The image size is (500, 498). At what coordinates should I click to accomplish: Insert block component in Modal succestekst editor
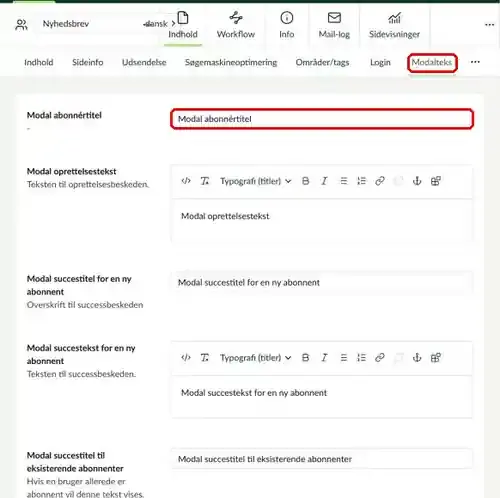tap(436, 358)
